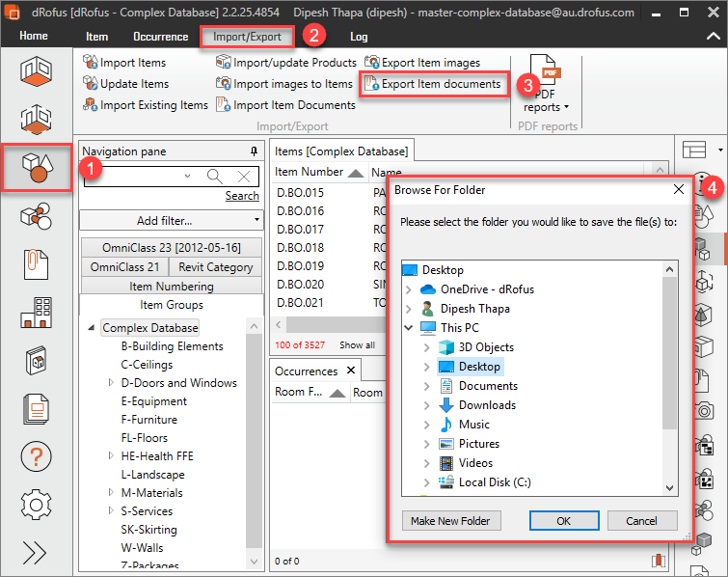Screen dimensions: 728x577
Task: Pin the Navigation pane
Action: (x=254, y=151)
